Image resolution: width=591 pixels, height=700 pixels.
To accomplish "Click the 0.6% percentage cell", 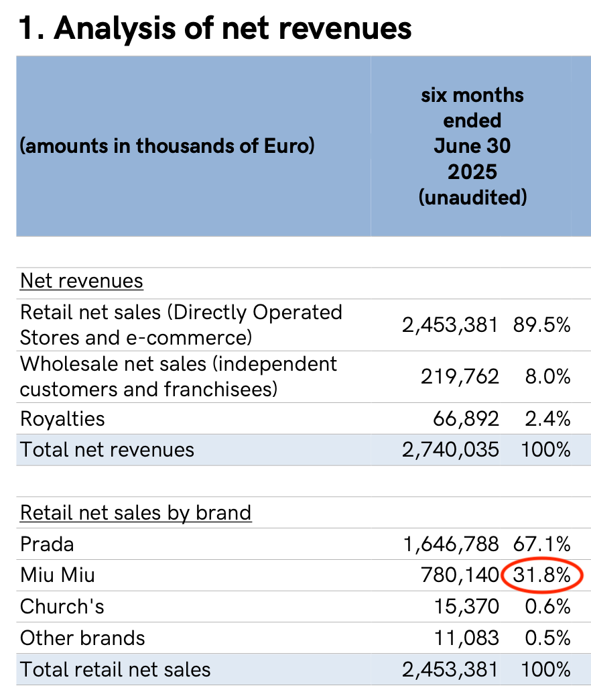I will 547,607.
